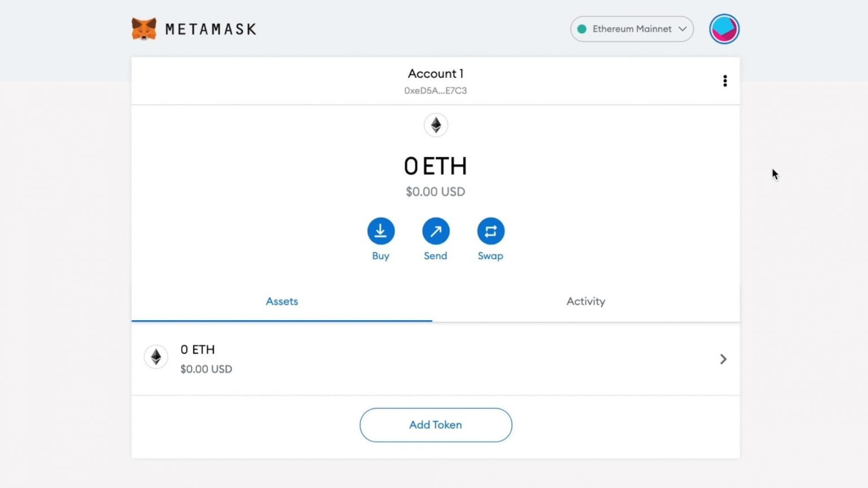This screenshot has height=488, width=868.
Task: Expand ETH asset with right chevron
Action: (x=723, y=359)
